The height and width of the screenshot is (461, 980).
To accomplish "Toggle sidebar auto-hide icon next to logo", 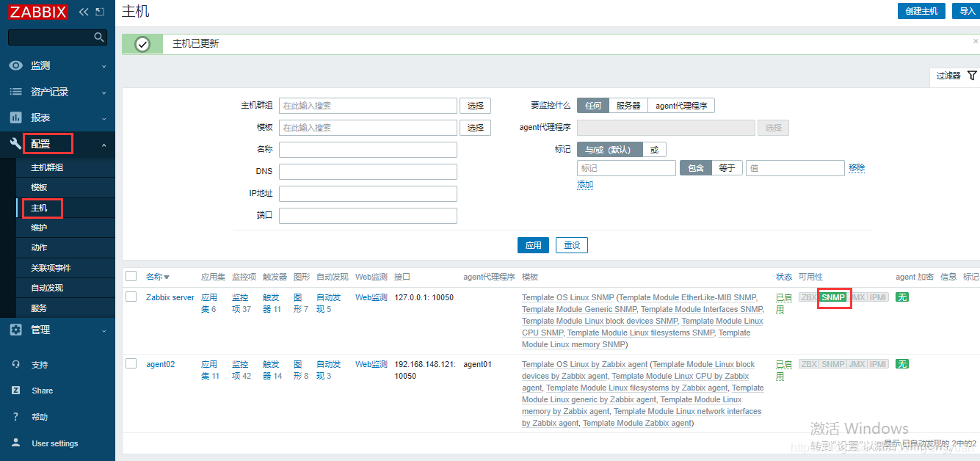I will (100, 12).
